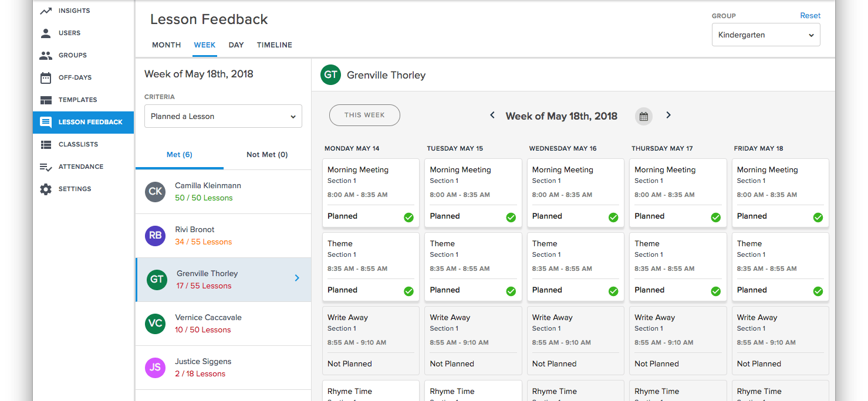Click Monday Theme planned checkmark
Image resolution: width=868 pixels, height=401 pixels.
click(408, 291)
